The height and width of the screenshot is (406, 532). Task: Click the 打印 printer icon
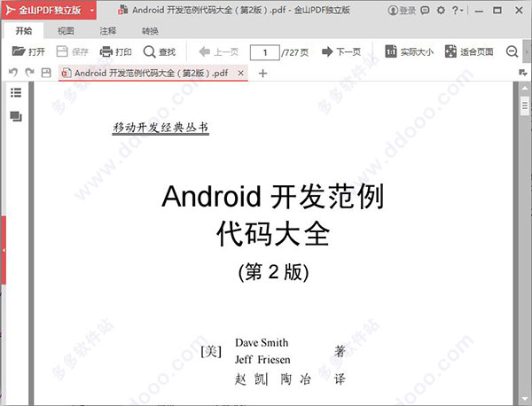(106, 51)
